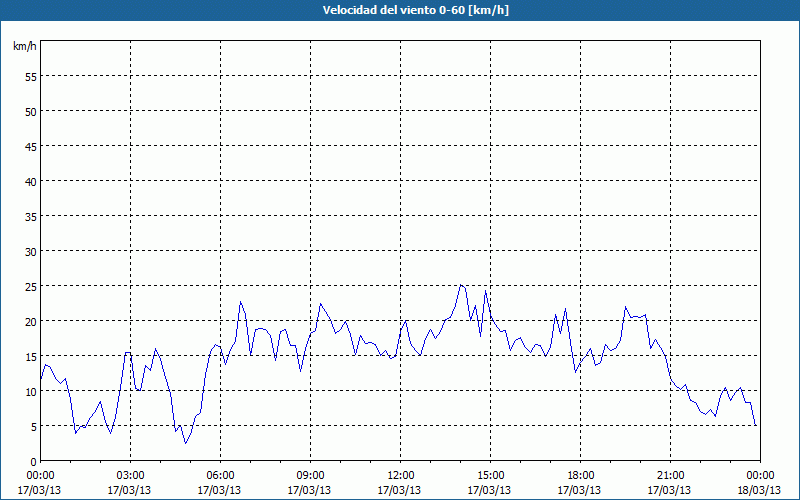Click the "17/03/13" date under 12:00
Image resolution: width=800 pixels, height=500 pixels.
(399, 490)
